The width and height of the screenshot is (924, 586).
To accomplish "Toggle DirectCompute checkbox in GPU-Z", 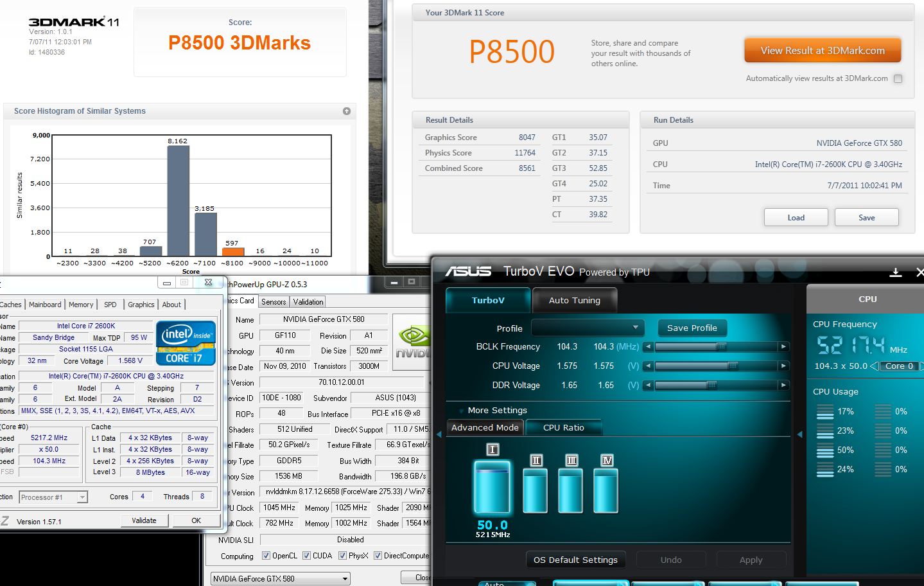I will (x=378, y=556).
